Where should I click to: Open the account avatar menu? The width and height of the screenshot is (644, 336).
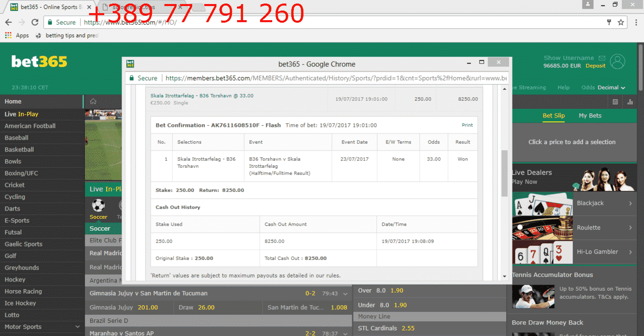coord(617,61)
